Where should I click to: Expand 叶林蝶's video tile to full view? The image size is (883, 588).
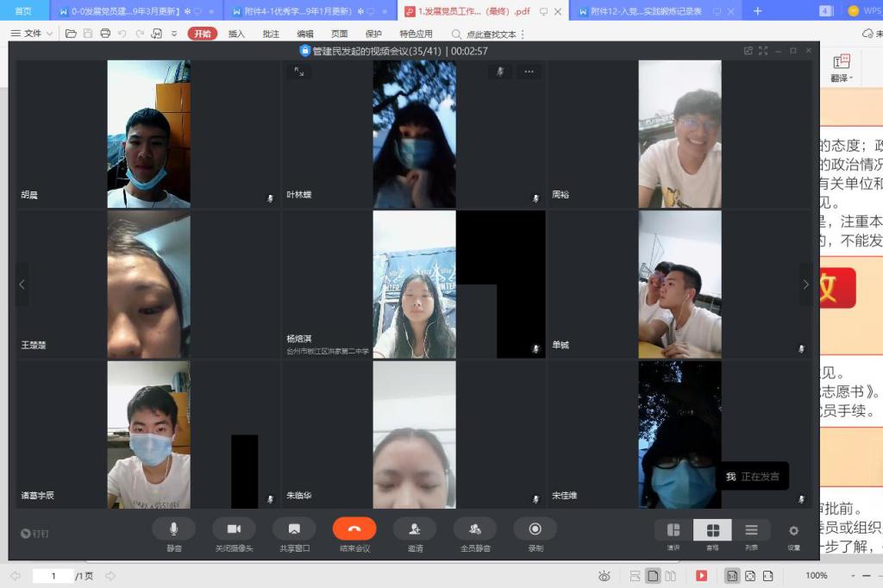coord(299,72)
